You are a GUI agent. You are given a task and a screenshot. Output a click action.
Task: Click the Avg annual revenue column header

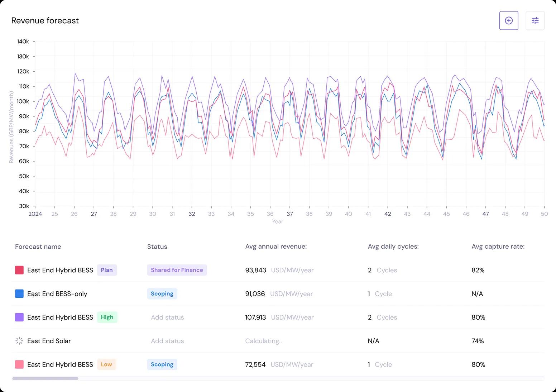[276, 247]
